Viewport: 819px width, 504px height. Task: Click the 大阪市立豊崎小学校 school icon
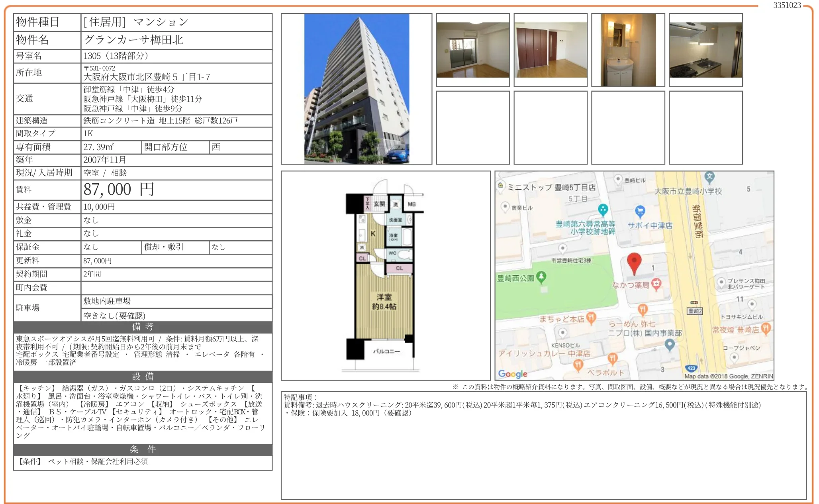pyautogui.click(x=709, y=177)
